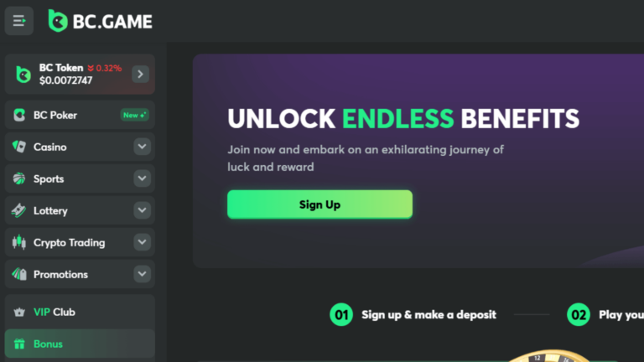Select the Bonus menu item

pyautogui.click(x=80, y=344)
